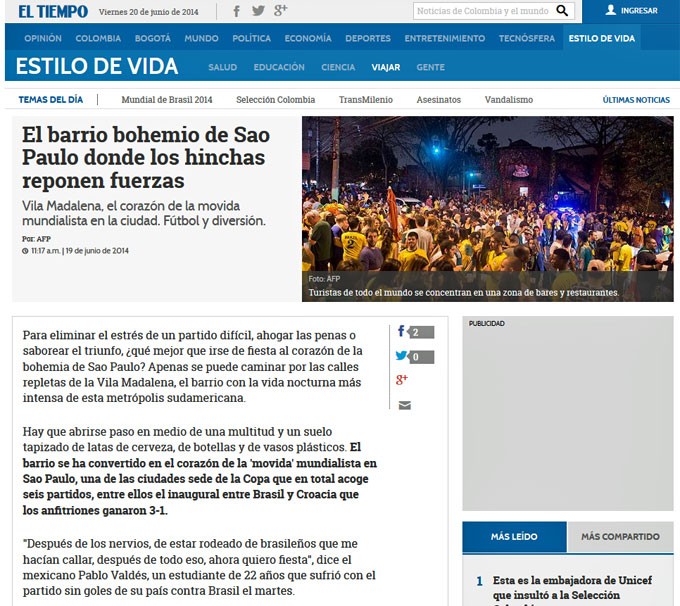Select the Más Leído tab

coord(514,537)
